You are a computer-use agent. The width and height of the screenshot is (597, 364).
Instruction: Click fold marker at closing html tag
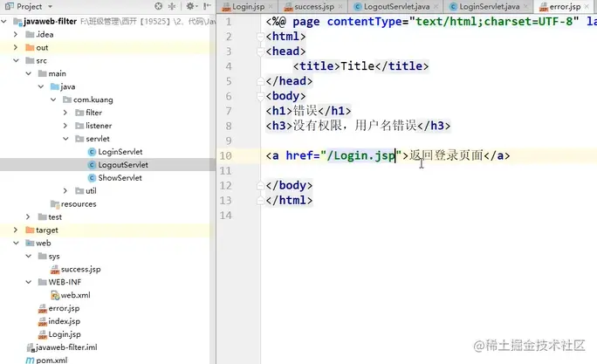coord(260,200)
